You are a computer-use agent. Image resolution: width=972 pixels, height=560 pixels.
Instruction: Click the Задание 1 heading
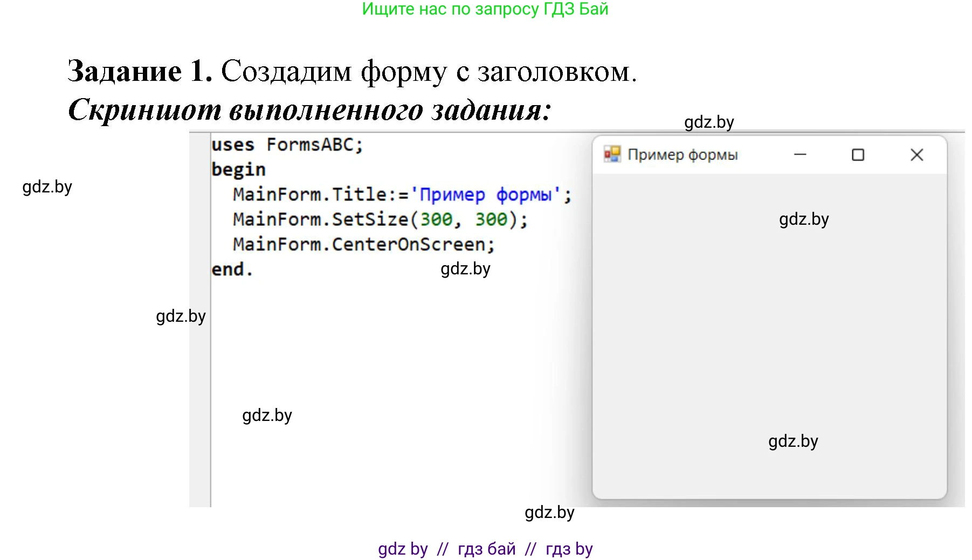click(140, 71)
